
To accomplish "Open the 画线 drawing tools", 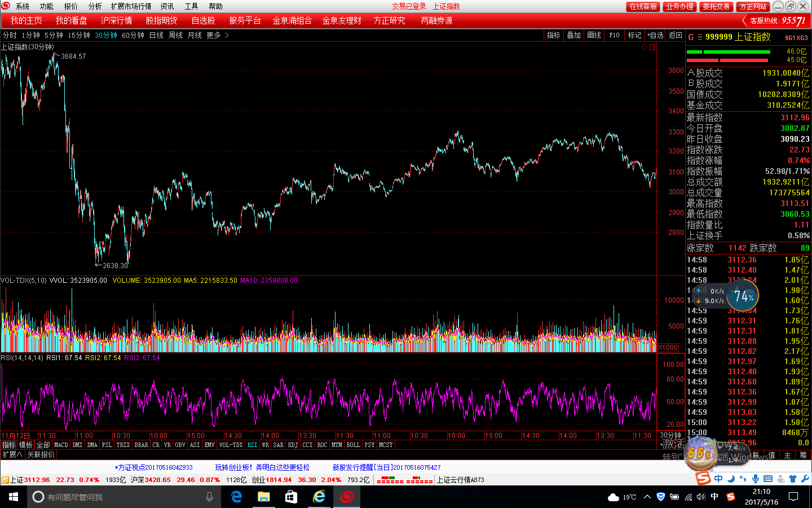I will tap(594, 35).
